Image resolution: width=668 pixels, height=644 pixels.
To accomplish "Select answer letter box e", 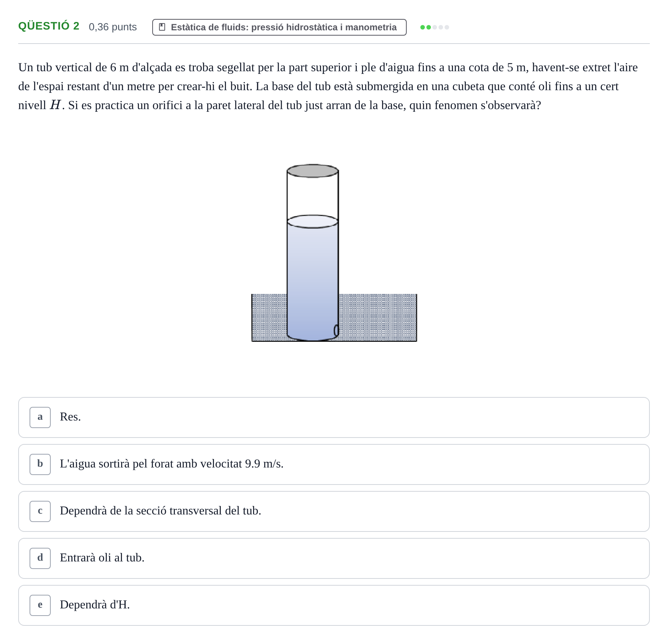I will point(40,605).
